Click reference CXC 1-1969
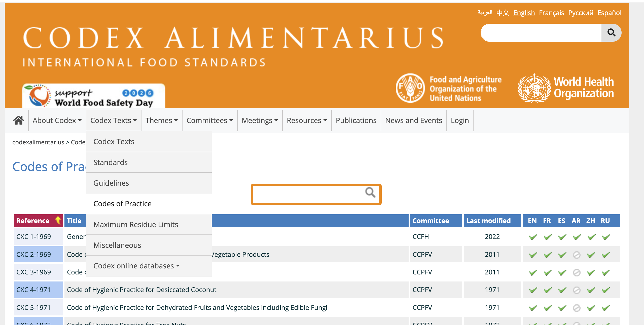Image resolution: width=644 pixels, height=325 pixels. click(33, 237)
